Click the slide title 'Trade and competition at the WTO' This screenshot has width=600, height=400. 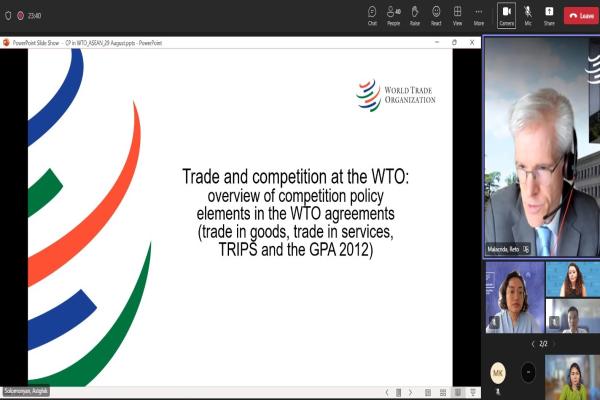point(295,177)
